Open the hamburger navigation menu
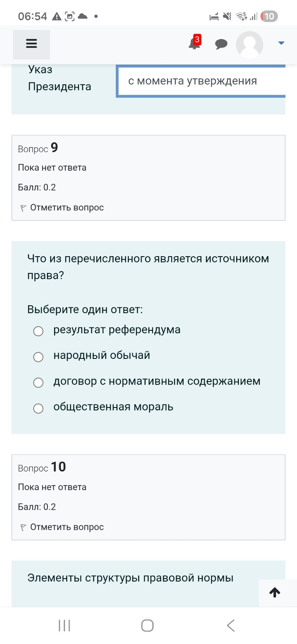 [31, 44]
